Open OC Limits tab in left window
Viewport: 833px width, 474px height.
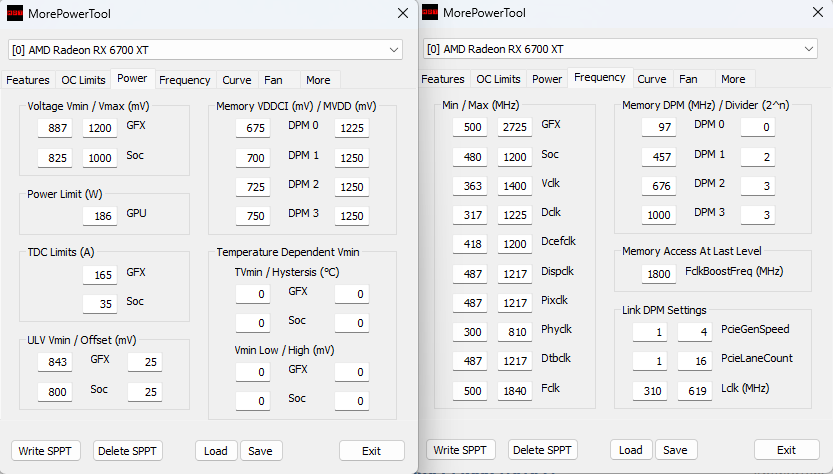point(83,80)
